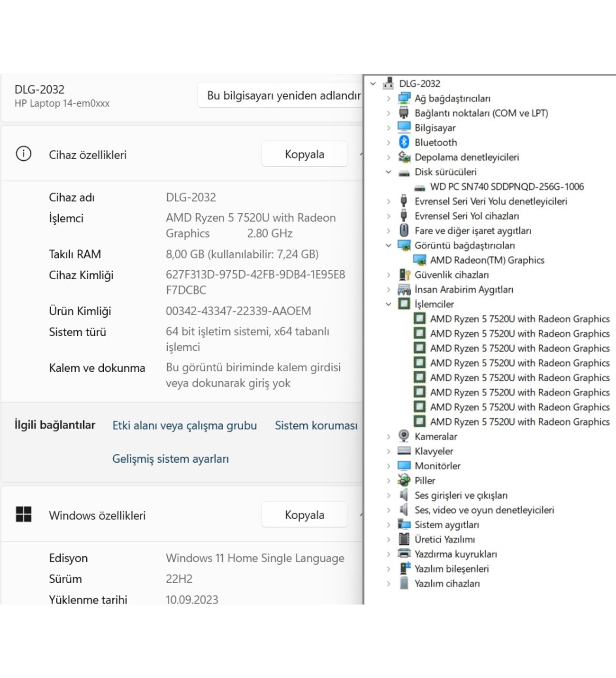Select the İnsan Arabirim Aygıtları row

click(x=464, y=289)
